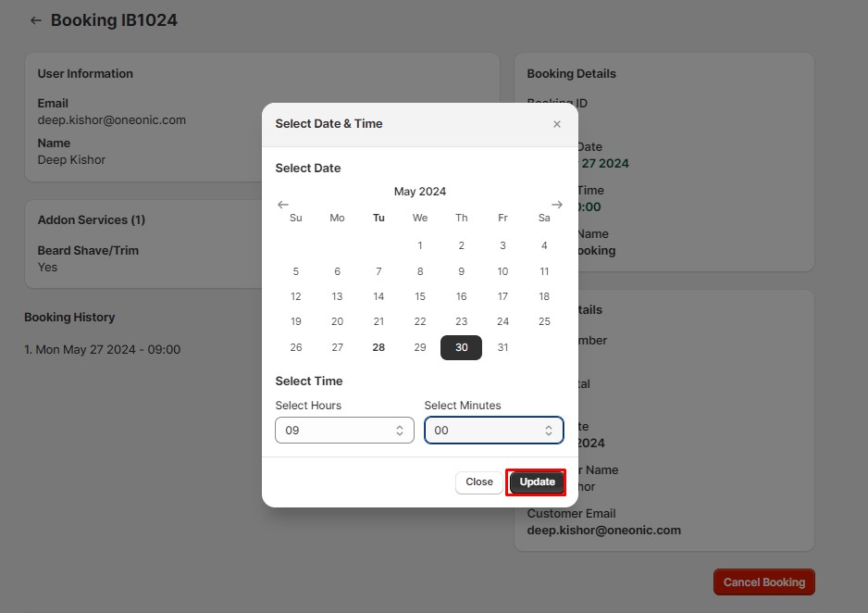This screenshot has width=868, height=613.
Task: Choose May 12 on the calendar
Action: [x=296, y=297]
